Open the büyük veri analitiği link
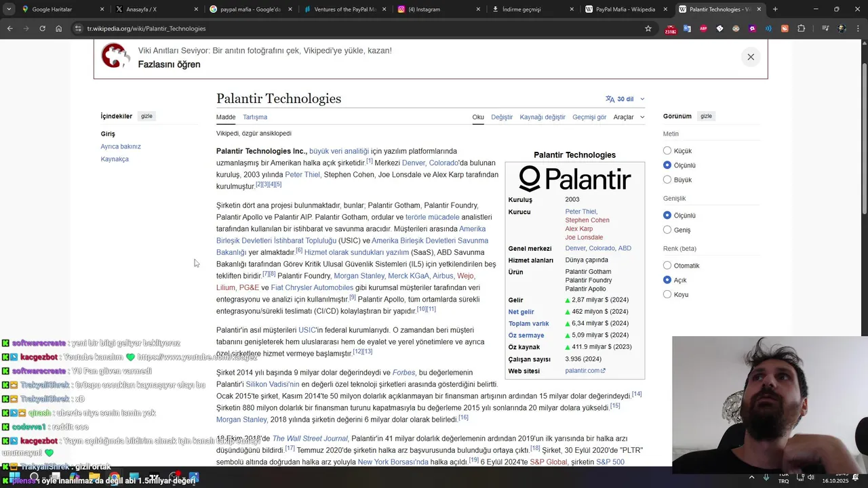Viewport: 868px width, 488px height. pos(339,151)
